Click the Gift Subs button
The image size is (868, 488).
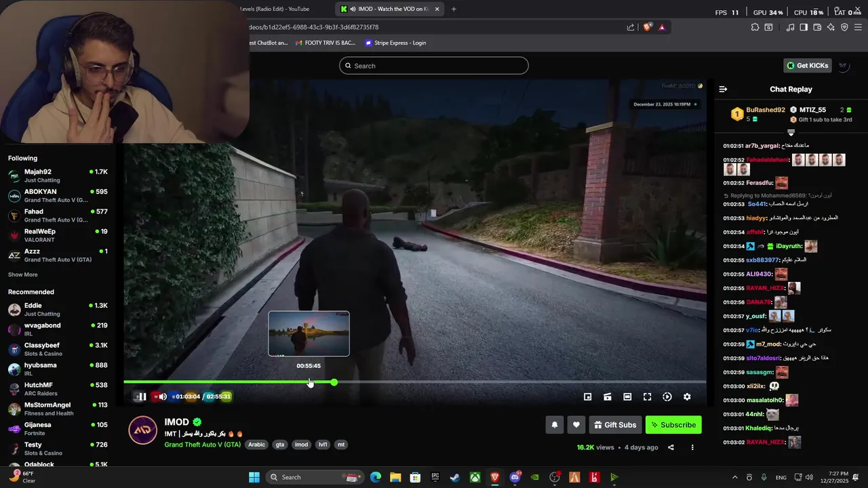(615, 425)
